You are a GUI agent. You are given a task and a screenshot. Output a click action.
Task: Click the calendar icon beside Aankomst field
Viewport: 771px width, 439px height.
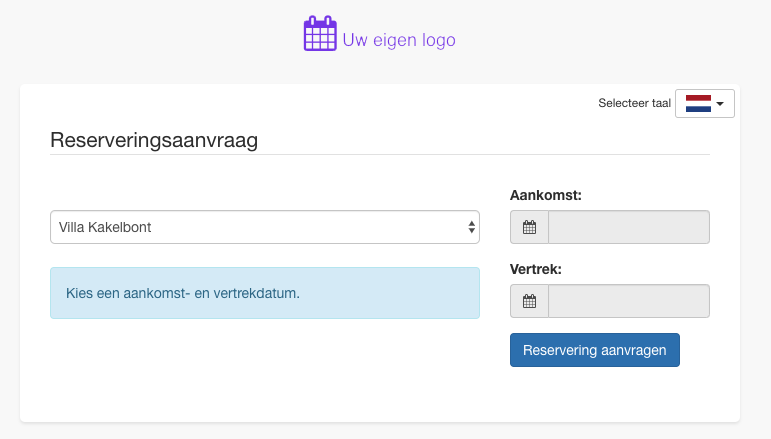(530, 227)
